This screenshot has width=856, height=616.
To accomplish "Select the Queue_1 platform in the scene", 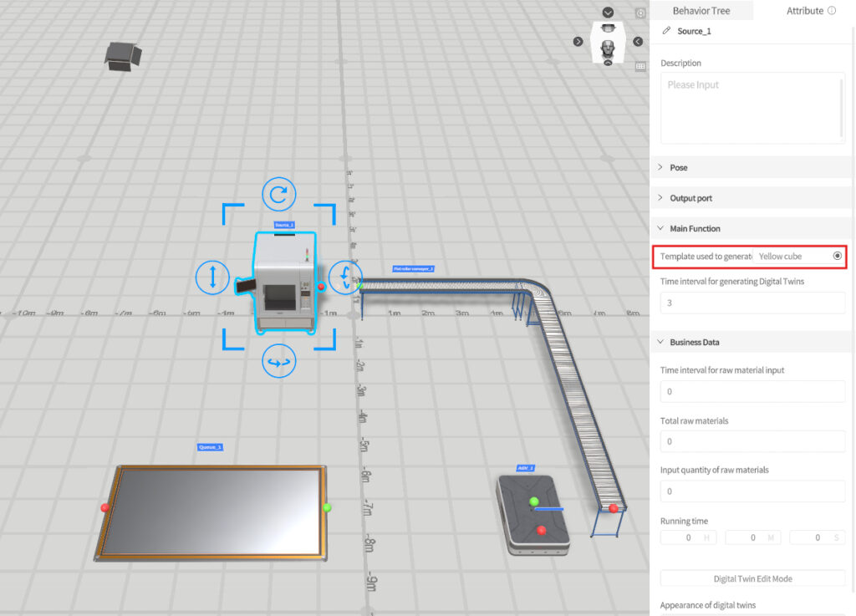I will pos(211,512).
